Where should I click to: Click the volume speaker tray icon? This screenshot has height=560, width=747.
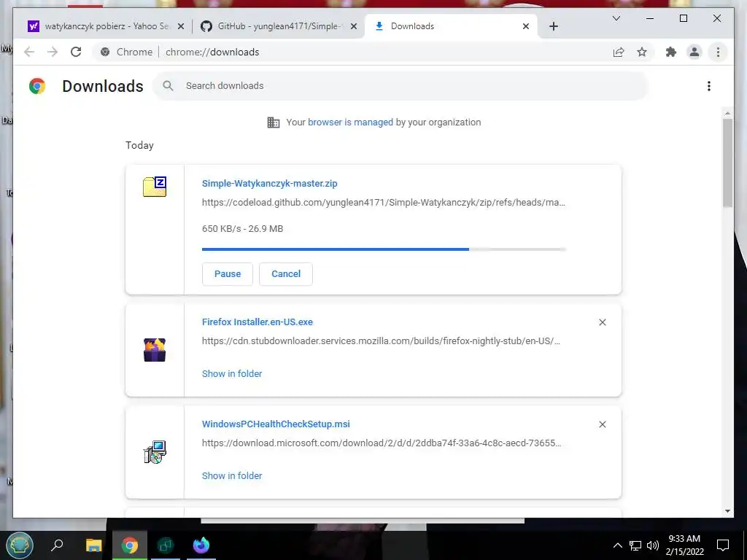(653, 545)
